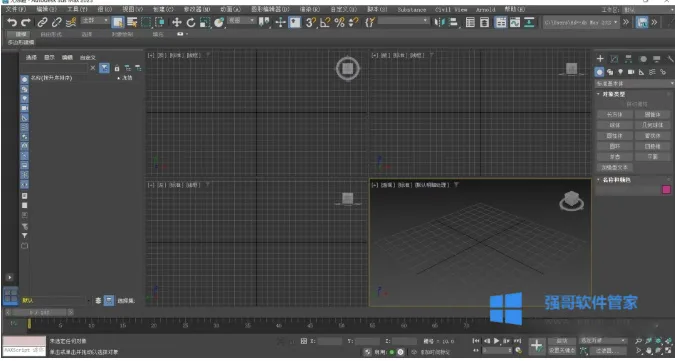Toggle Window/Crossing selection icon
The width and height of the screenshot is (675, 361).
point(160,22)
